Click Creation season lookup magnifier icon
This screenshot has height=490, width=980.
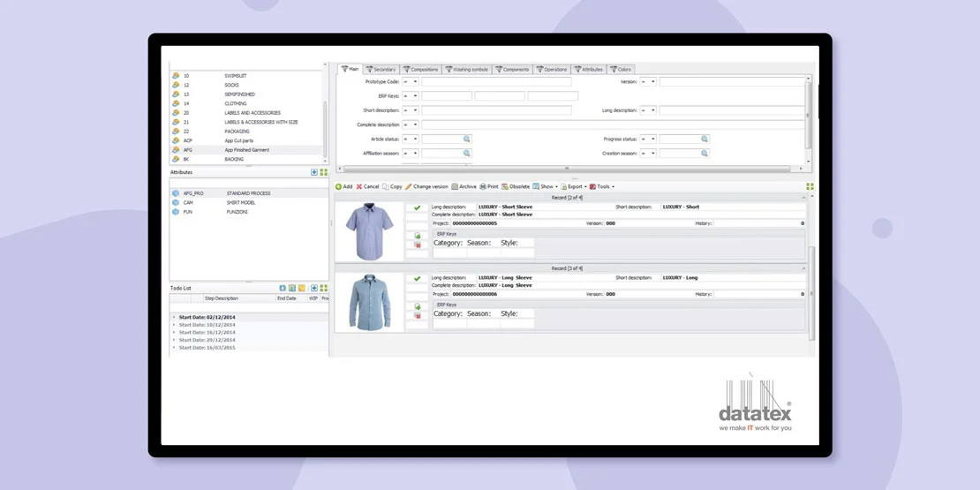pyautogui.click(x=705, y=153)
